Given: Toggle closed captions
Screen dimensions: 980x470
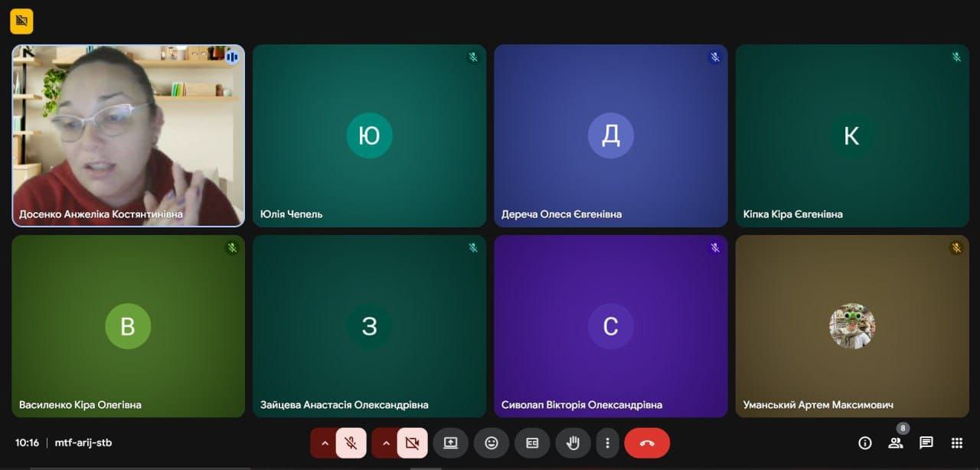Looking at the screenshot, I should coord(532,442).
